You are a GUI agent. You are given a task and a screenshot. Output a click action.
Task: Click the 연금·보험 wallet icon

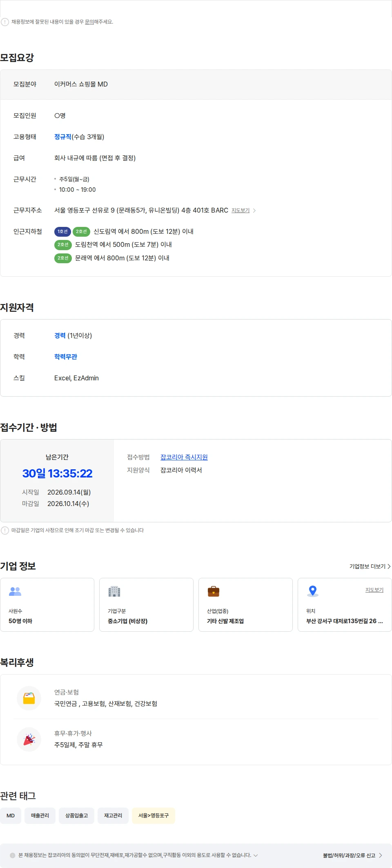[x=29, y=698]
